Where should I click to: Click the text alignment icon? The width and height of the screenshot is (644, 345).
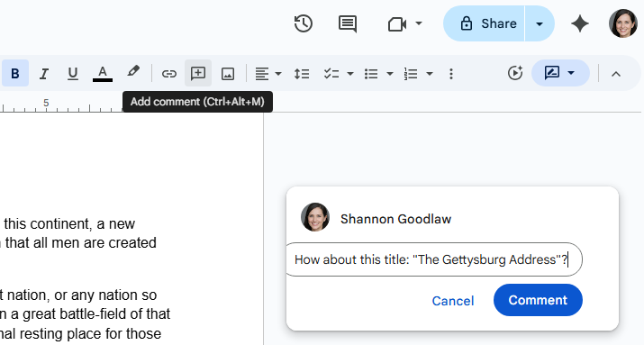(x=262, y=74)
